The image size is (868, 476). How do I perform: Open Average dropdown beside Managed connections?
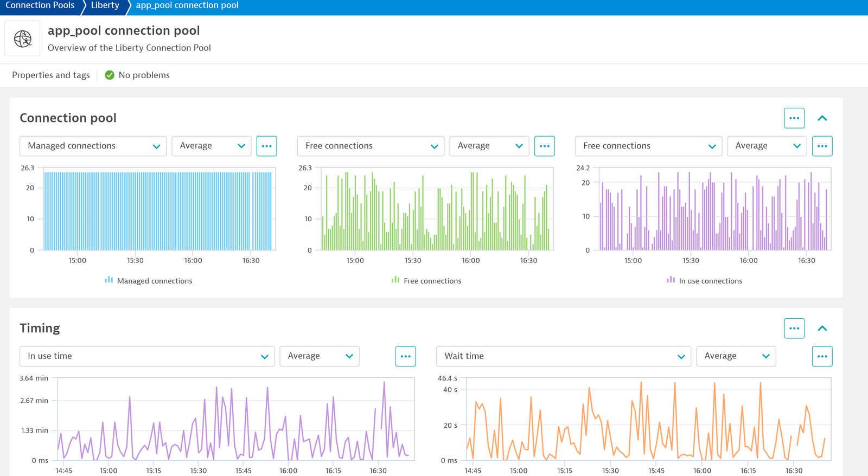(x=212, y=146)
